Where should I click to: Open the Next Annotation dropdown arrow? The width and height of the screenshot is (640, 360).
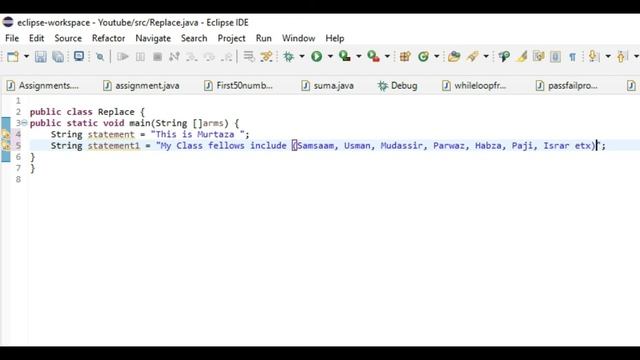point(608,56)
